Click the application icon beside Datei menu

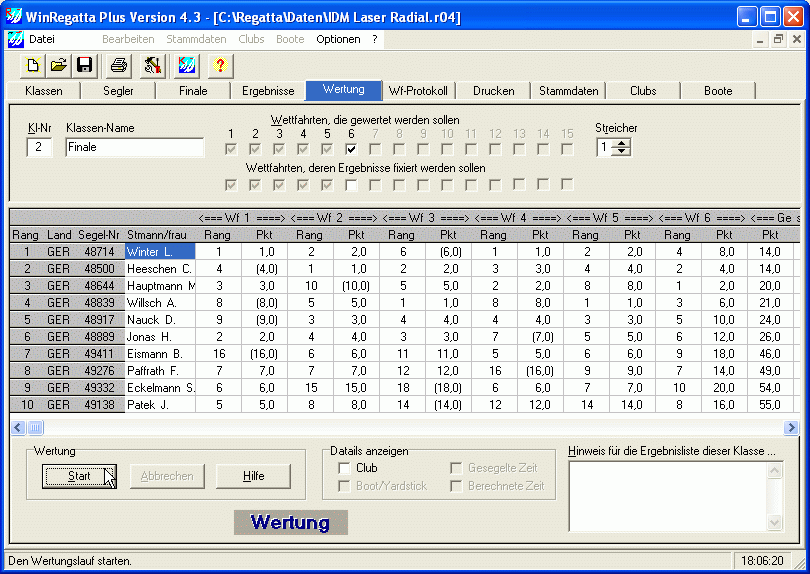tap(15, 39)
